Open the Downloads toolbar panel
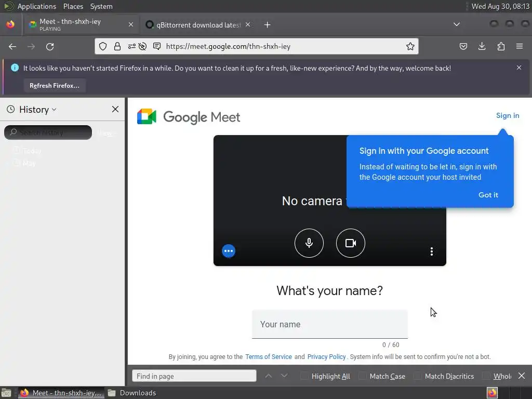 [482, 46]
